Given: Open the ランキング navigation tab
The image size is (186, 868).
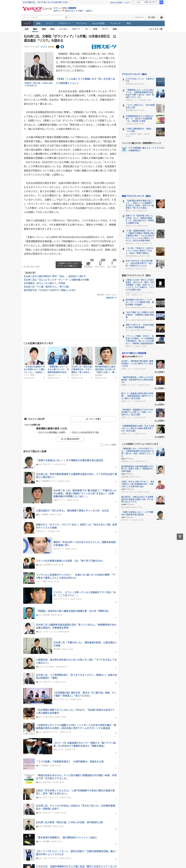Looking at the screenshot, I should tap(115, 24).
